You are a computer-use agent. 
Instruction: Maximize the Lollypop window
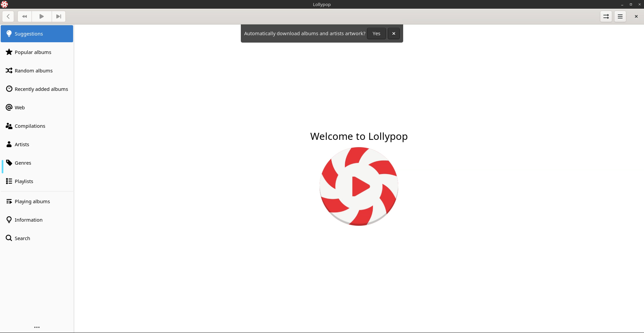(x=631, y=4)
